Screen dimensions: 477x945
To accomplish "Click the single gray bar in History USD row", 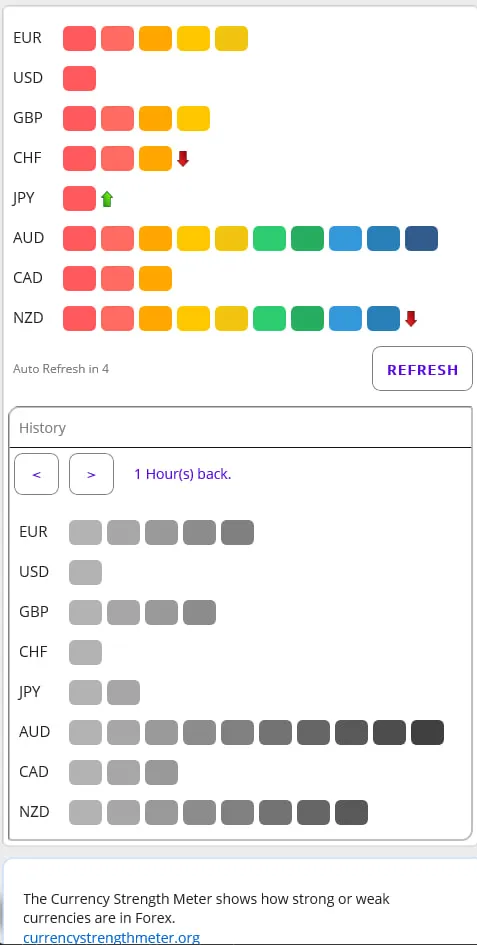I will point(86,573).
